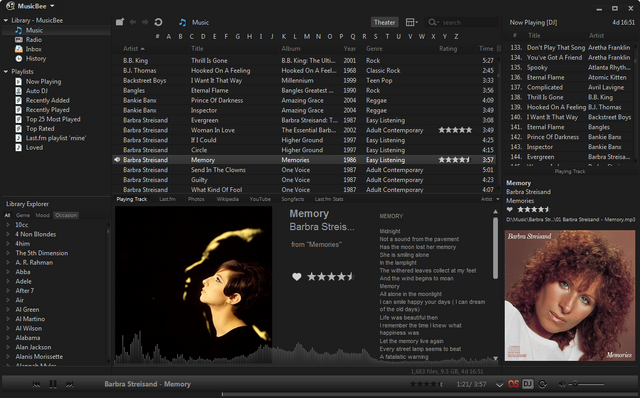Click star rating in Playing Track panel
This screenshot has height=398, width=640.
(x=331, y=277)
